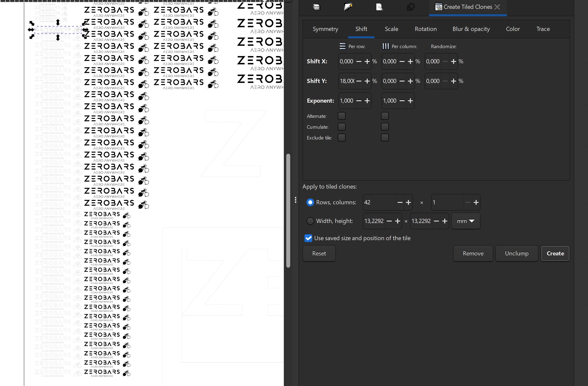Increase Shift X randomize with plus
The image size is (588, 386).
point(453,61)
